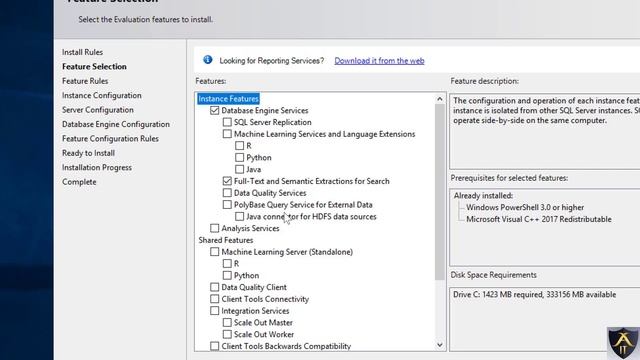
Task: Open Feature Configuration Rules step
Action: pyautogui.click(x=110, y=139)
